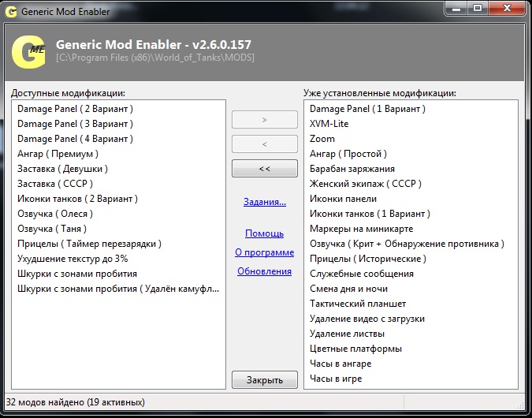Open the Помощь link

tap(264, 233)
